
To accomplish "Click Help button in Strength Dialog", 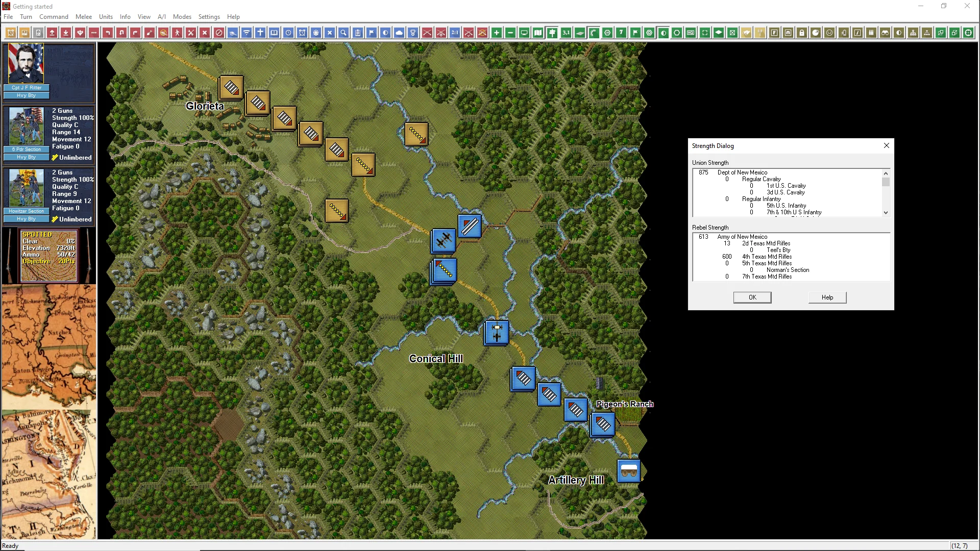I will [x=827, y=297].
